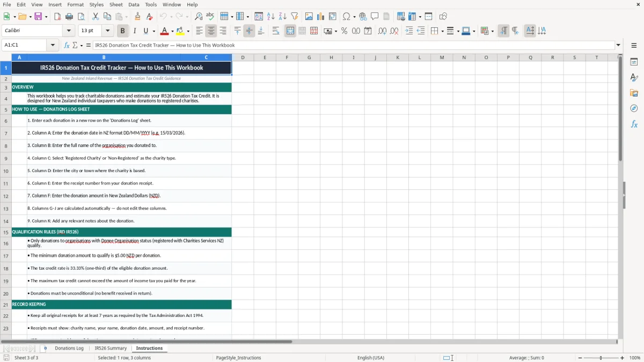Expand the background color dropdown arrow
The width and height of the screenshot is (644, 362).
click(188, 31)
